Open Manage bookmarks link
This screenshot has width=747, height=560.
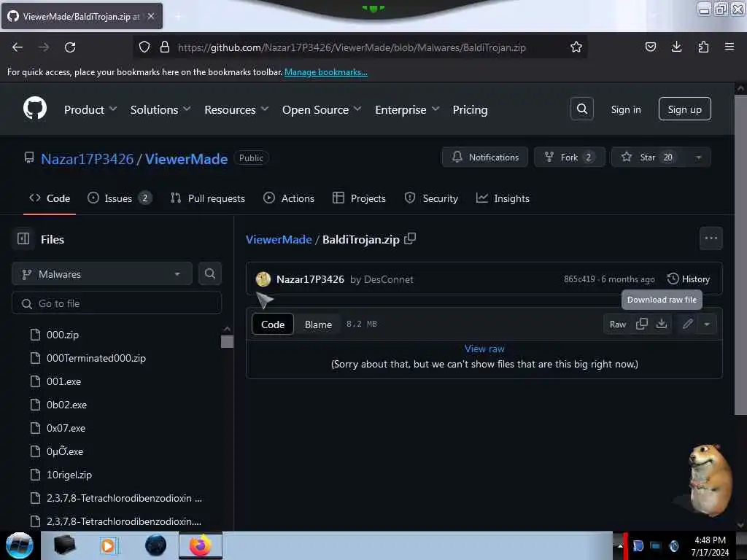click(x=326, y=72)
